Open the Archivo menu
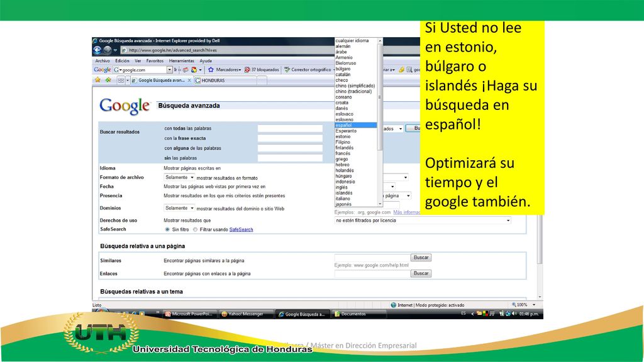 pyautogui.click(x=103, y=61)
